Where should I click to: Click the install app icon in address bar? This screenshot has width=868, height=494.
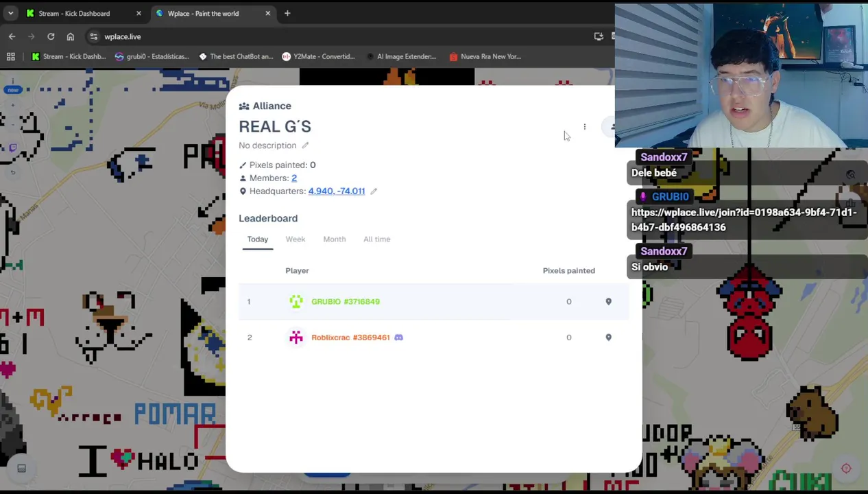pos(599,36)
